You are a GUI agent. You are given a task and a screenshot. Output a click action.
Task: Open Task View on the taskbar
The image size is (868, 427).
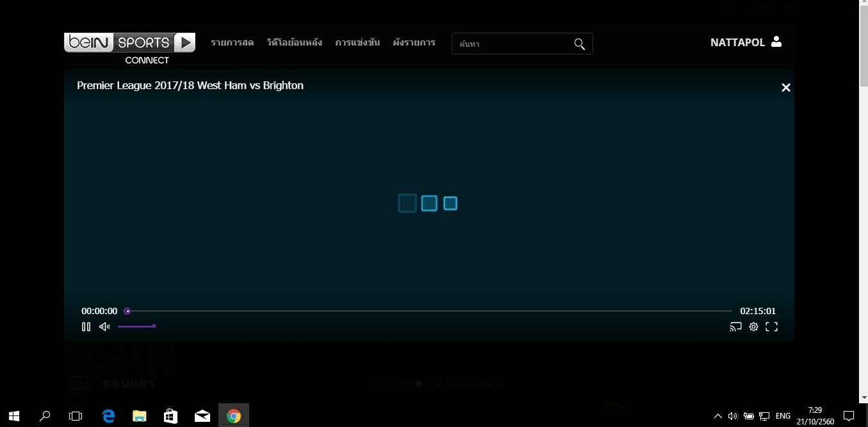tap(76, 415)
